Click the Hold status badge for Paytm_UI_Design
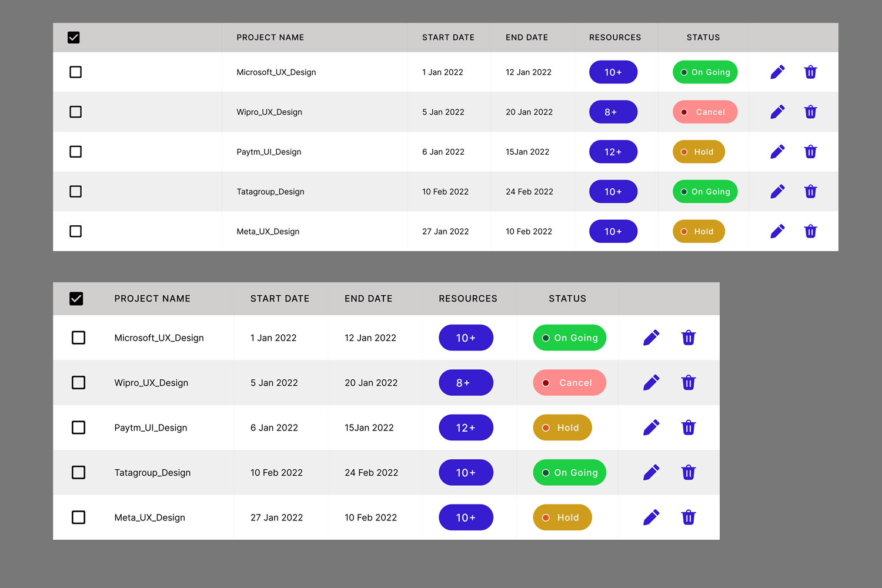Viewport: 882px width, 588px height. [x=699, y=151]
